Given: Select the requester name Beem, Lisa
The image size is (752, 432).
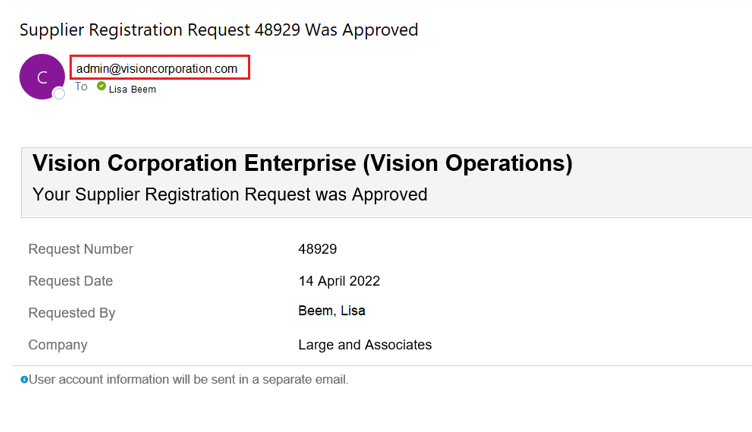Looking at the screenshot, I should (332, 311).
